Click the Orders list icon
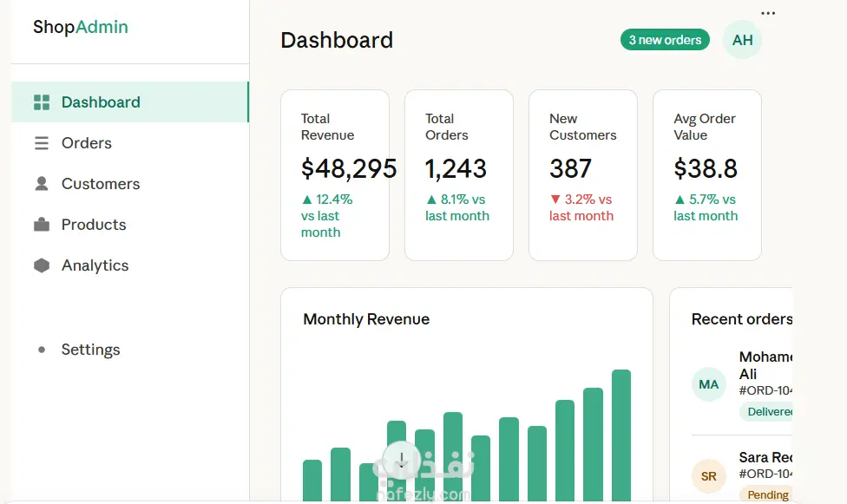This screenshot has width=847, height=504. pos(42,143)
